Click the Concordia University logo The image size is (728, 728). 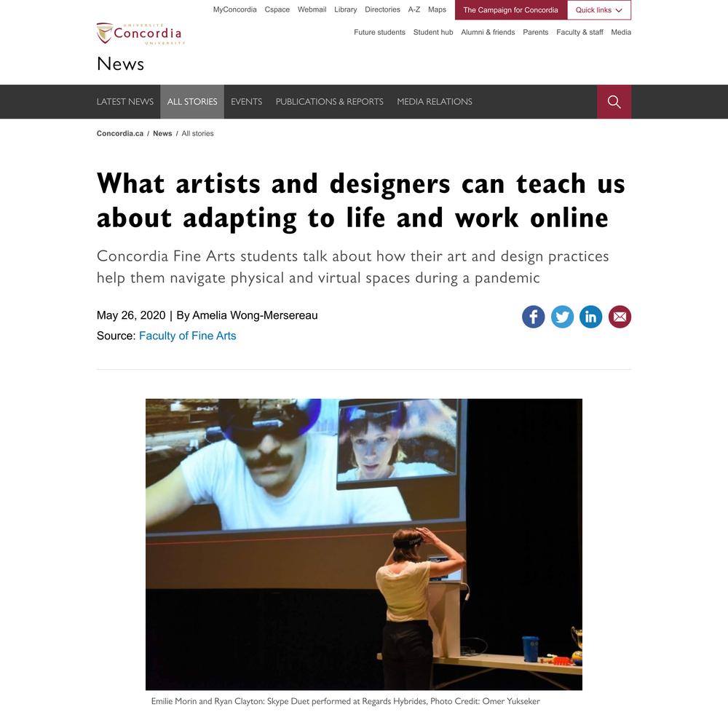pyautogui.click(x=141, y=33)
